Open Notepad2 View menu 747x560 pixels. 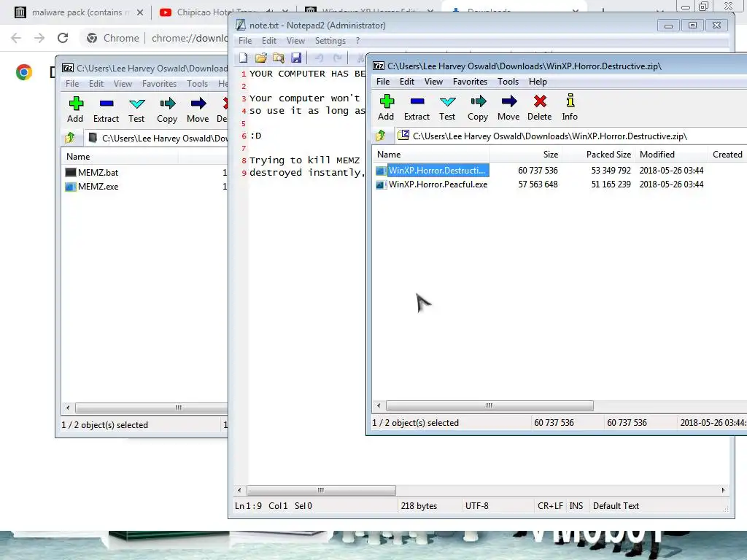(x=295, y=41)
